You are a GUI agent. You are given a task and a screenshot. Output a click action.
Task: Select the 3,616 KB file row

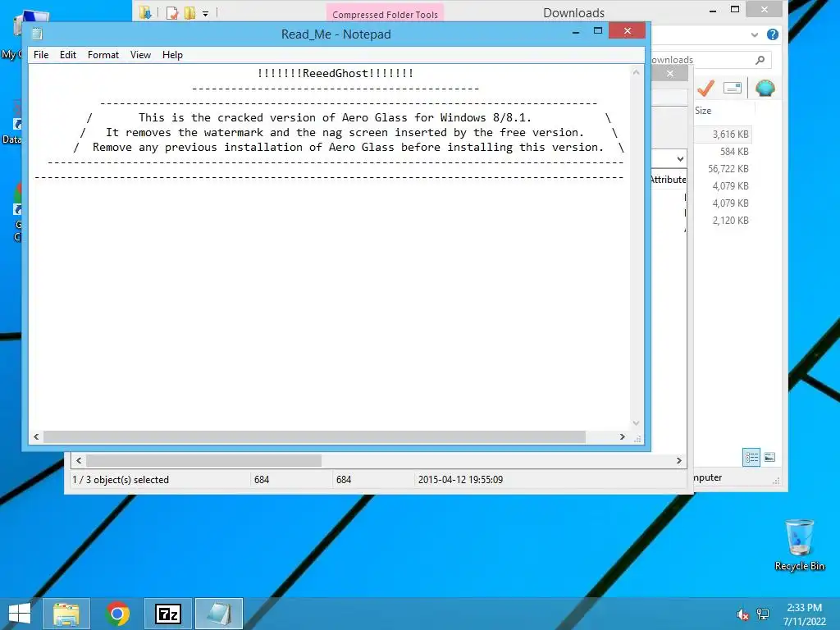(x=724, y=134)
